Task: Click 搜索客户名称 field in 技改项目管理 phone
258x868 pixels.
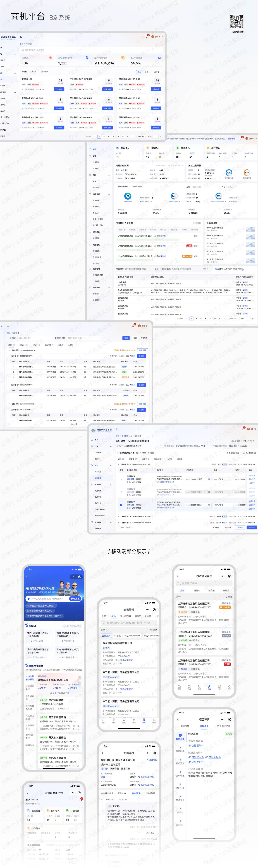Action: point(204,583)
